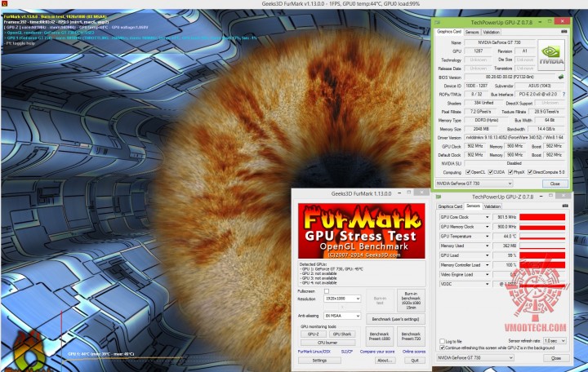The width and height of the screenshot is (588, 372).
Task: Expand the GPU Load sensor dropdown
Action: (487, 255)
